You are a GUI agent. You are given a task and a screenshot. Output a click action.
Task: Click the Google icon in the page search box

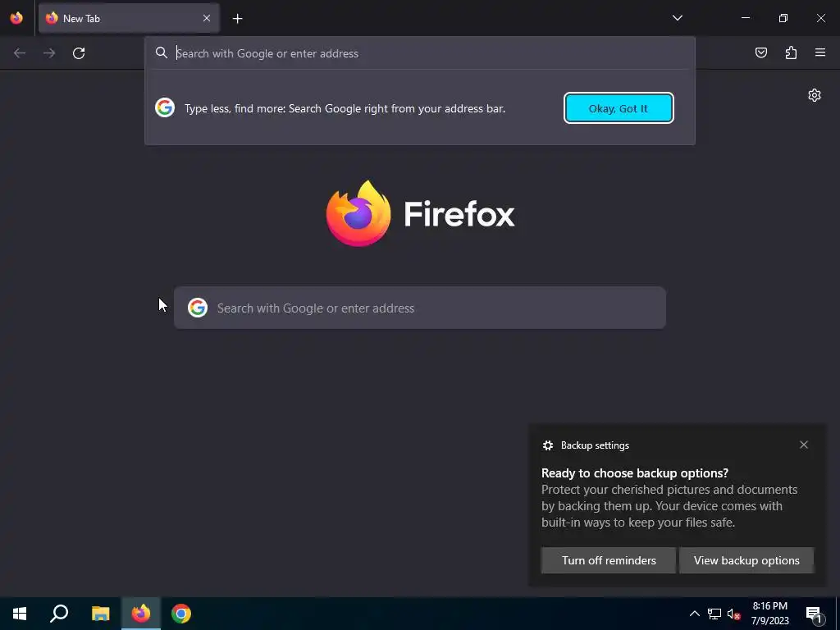(198, 308)
